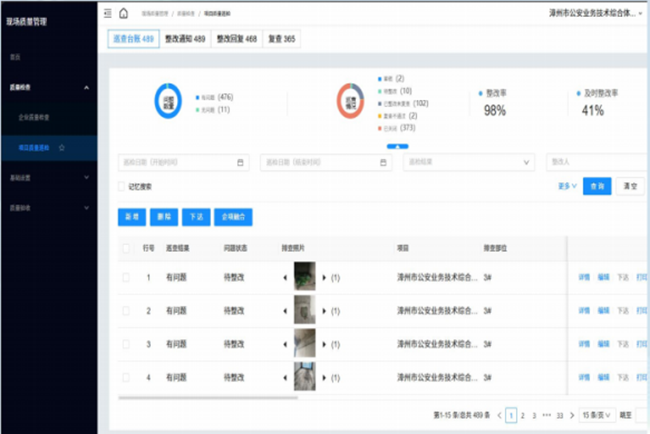This screenshot has width=650, height=434.
Task: Click the blue 查询 search button
Action: click(597, 186)
